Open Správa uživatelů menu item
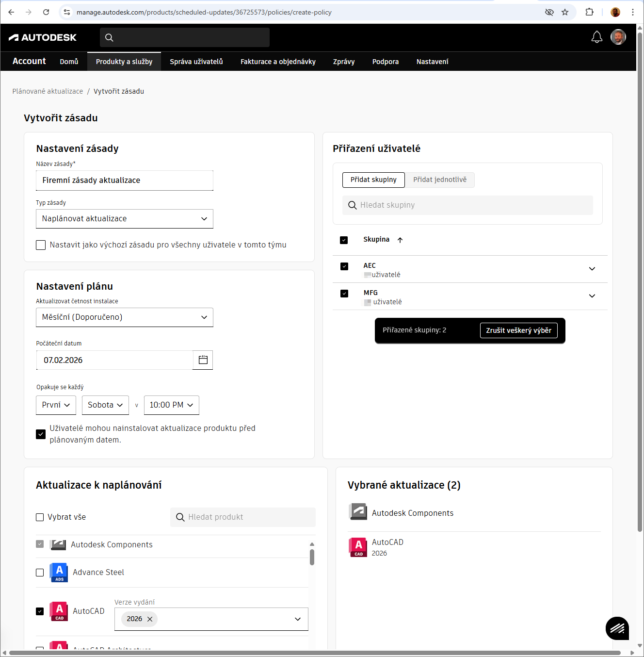The height and width of the screenshot is (657, 644). (x=196, y=62)
